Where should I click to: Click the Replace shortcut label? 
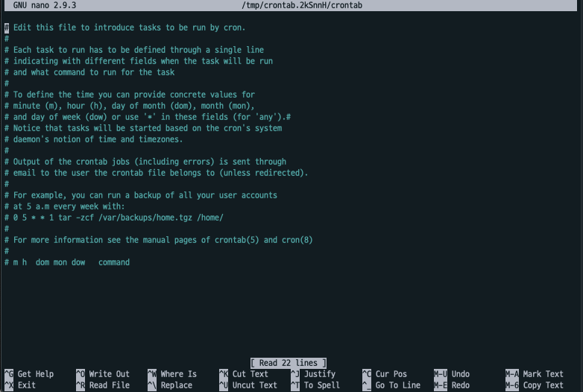pyautogui.click(x=177, y=385)
